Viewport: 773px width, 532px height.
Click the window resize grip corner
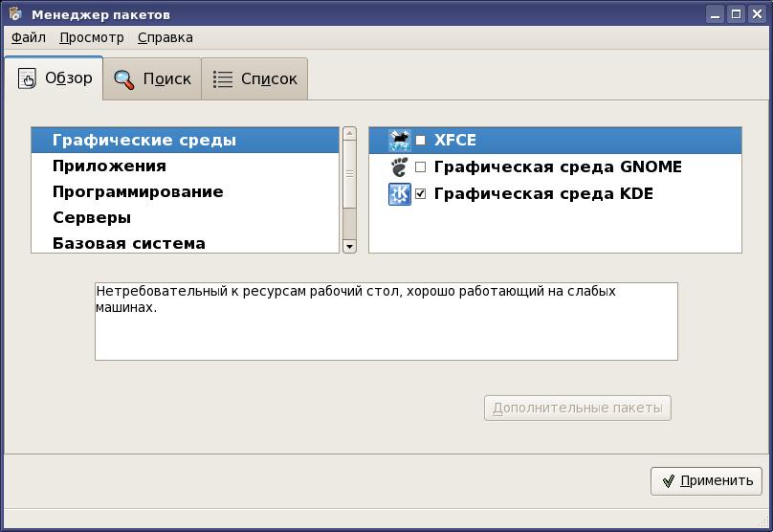point(763,522)
